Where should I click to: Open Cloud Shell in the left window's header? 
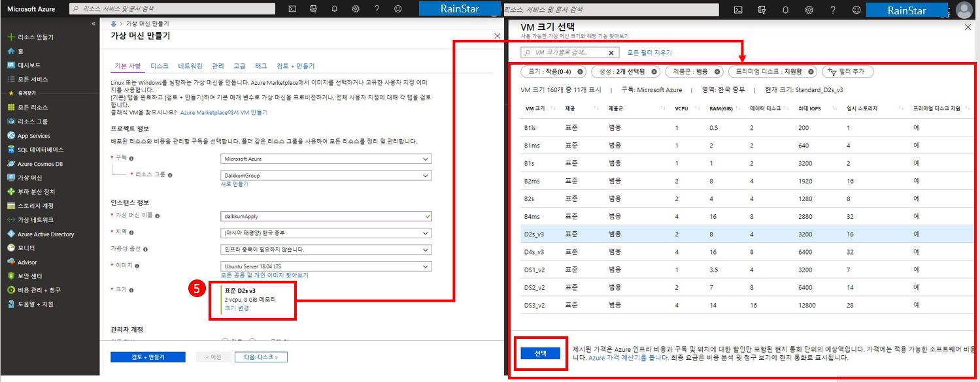click(292, 10)
